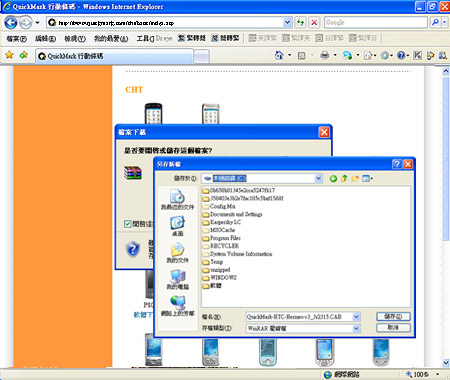Click the green Back icon in Save As dialog
450x380 pixels.
point(333,179)
